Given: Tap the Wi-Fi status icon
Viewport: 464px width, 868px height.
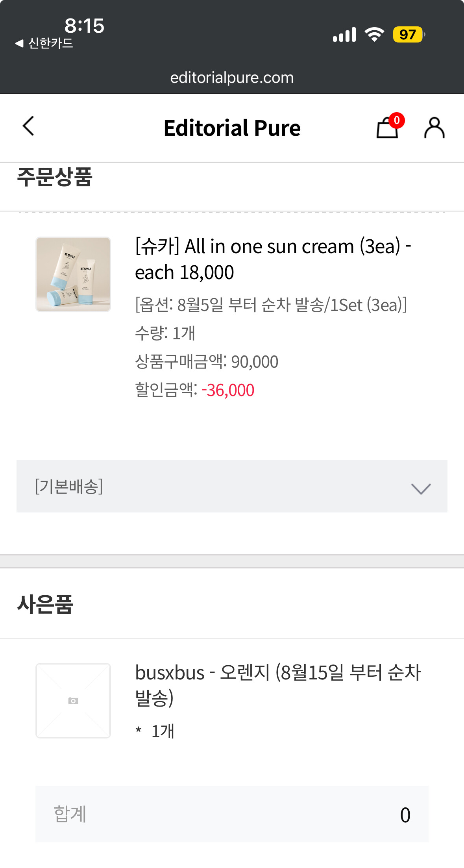Looking at the screenshot, I should [x=374, y=35].
